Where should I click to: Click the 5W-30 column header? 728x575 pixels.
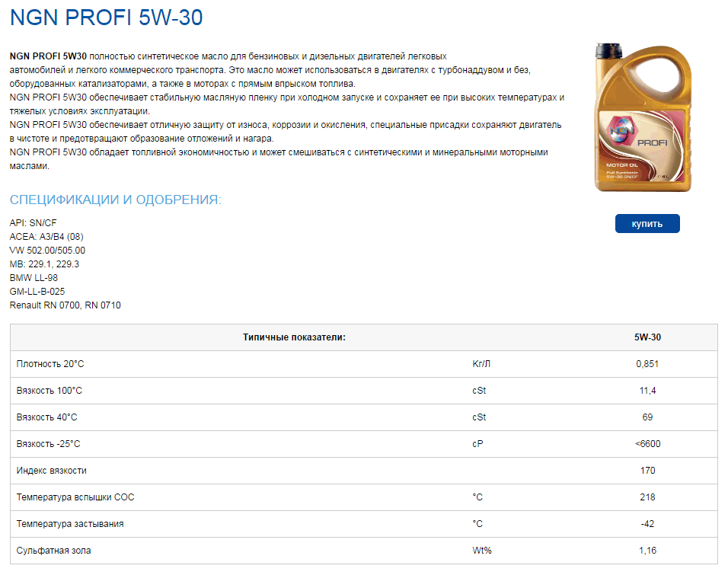(x=648, y=337)
